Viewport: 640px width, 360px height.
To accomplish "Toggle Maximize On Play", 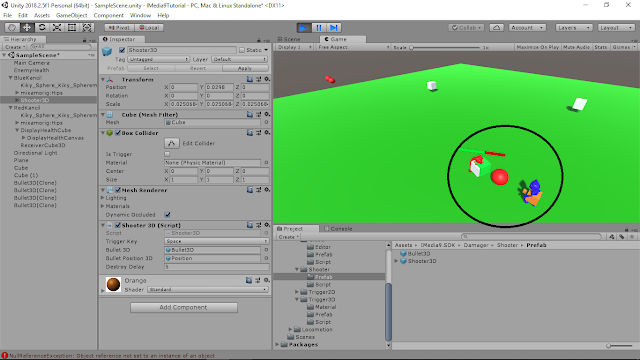I will click(x=538, y=47).
